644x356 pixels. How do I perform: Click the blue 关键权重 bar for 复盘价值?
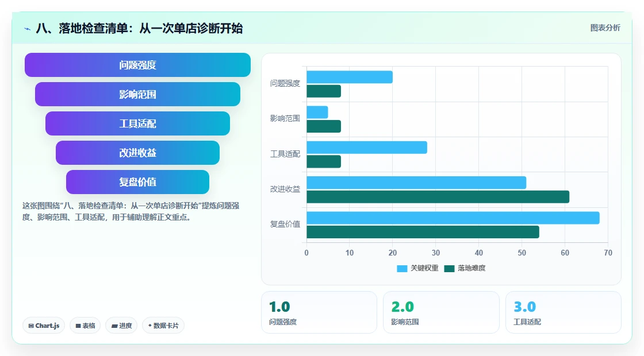pyautogui.click(x=453, y=218)
